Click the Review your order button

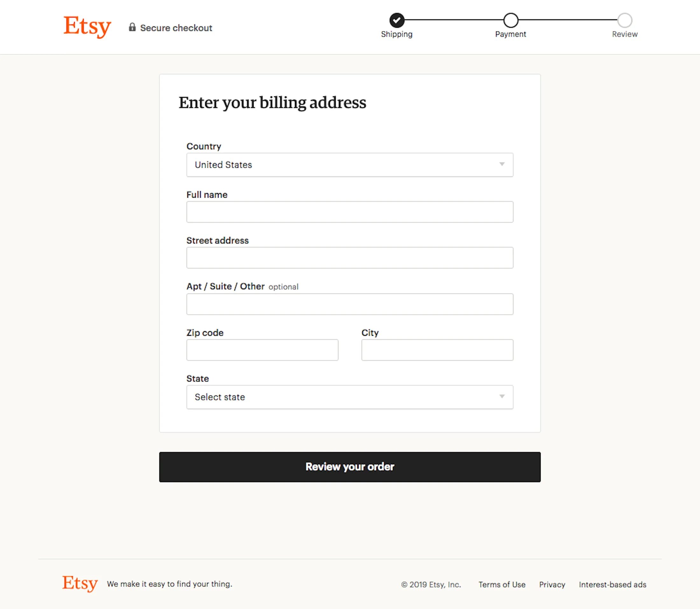[349, 467]
